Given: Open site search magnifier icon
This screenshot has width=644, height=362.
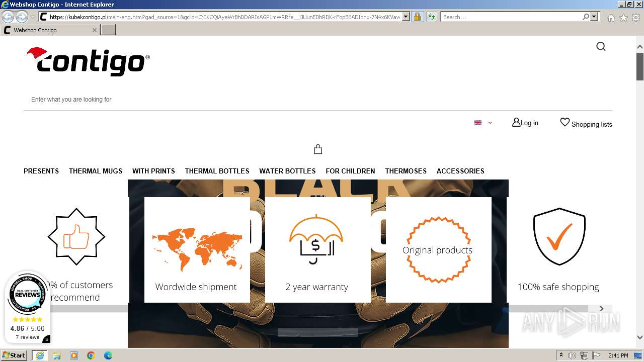Looking at the screenshot, I should 601,47.
